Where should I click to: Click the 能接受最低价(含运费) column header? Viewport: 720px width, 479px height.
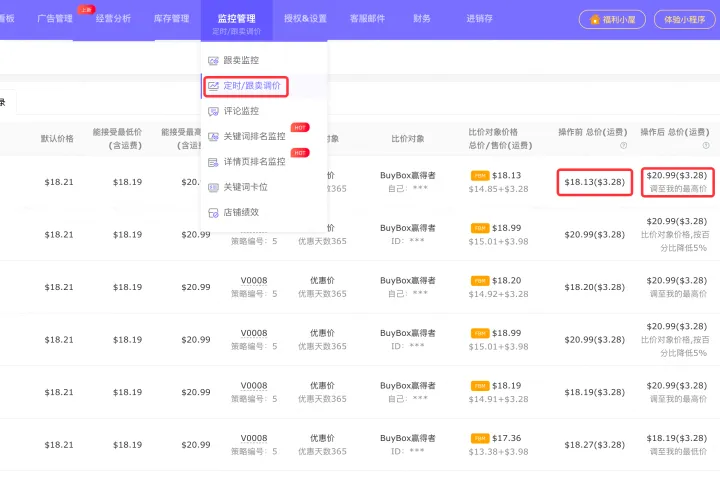(117, 139)
